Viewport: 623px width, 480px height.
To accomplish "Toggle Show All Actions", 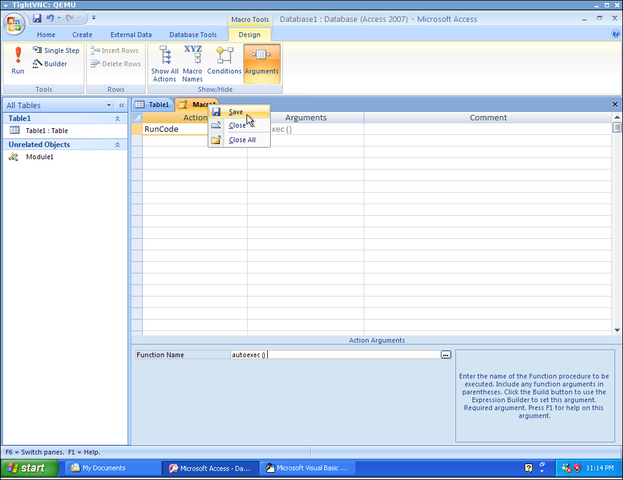I will click(164, 64).
